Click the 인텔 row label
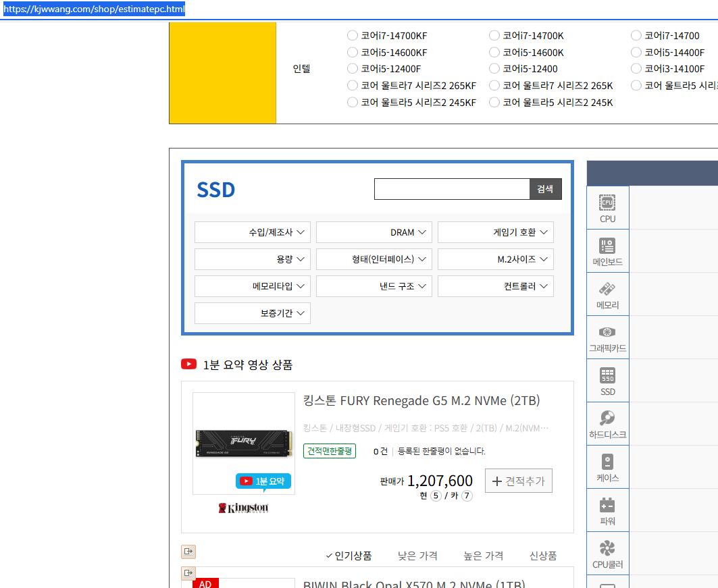The width and height of the screenshot is (718, 588). click(x=302, y=69)
